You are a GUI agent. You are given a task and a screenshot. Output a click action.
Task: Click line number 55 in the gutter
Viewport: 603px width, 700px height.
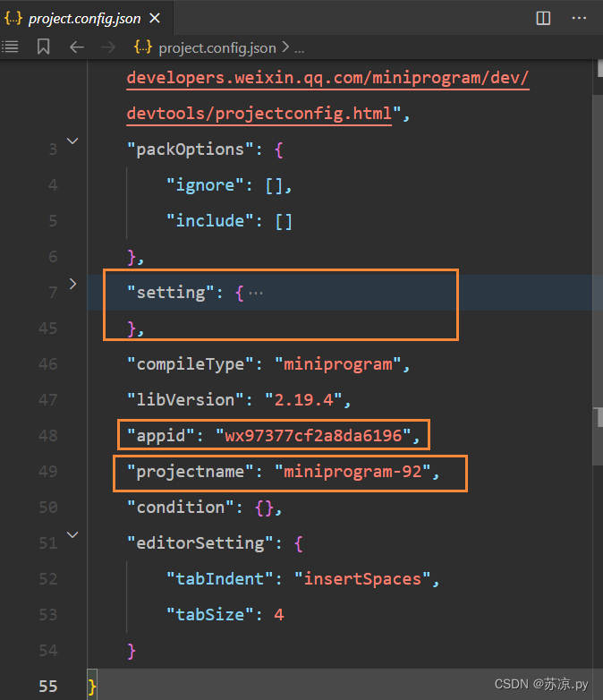click(x=48, y=687)
